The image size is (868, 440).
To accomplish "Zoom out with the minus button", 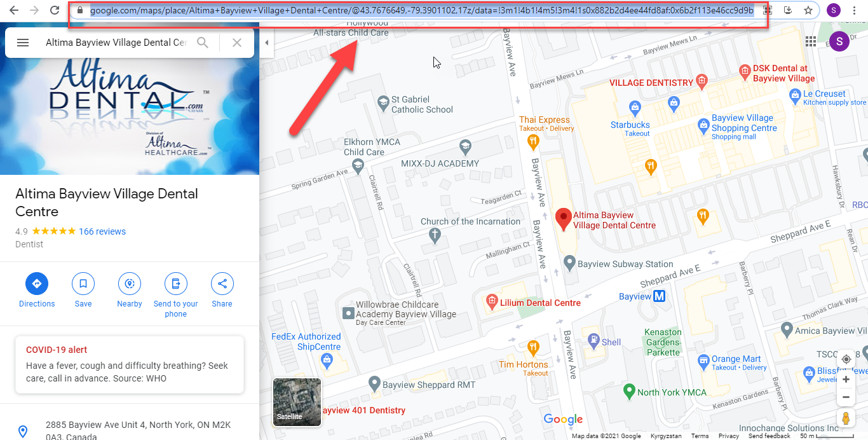I will (x=846, y=397).
